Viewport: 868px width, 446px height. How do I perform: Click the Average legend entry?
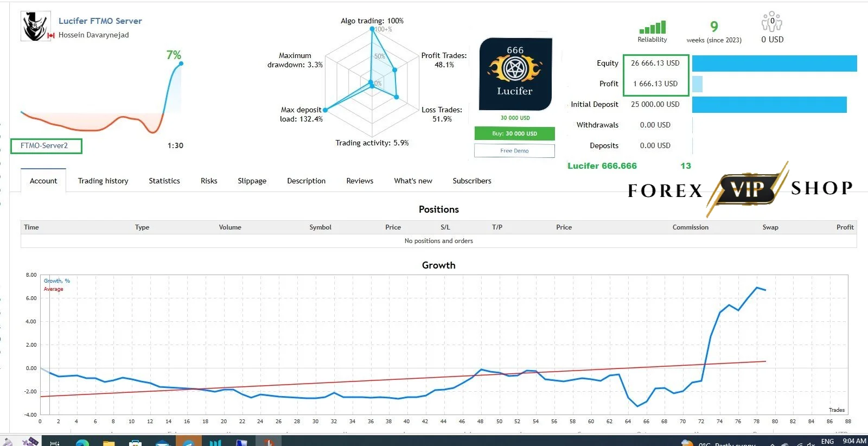[x=54, y=289]
